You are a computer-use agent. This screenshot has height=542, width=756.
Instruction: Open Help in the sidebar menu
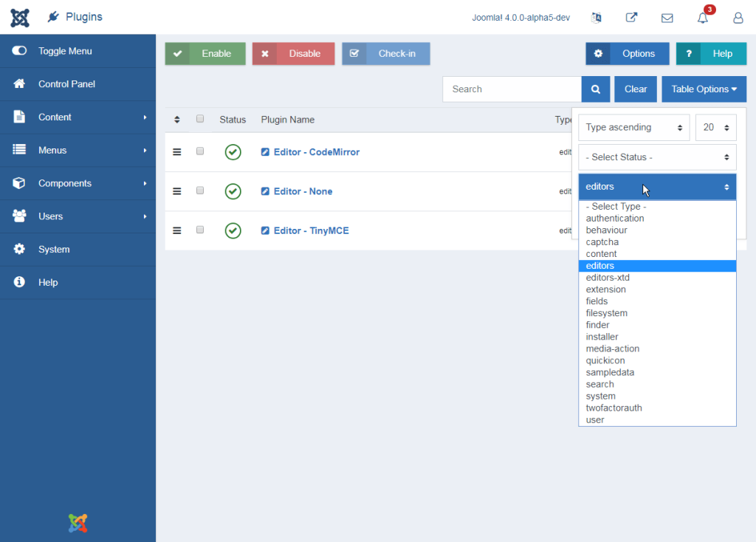pos(78,283)
